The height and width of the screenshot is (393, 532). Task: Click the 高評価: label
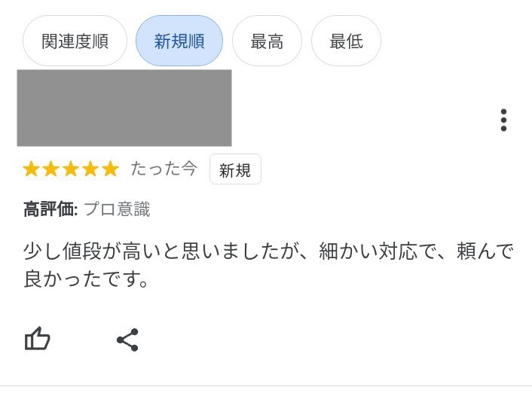point(50,209)
